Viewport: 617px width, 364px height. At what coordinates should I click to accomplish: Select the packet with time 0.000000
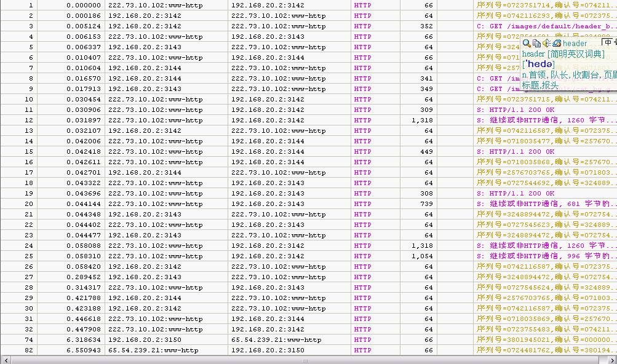point(309,5)
